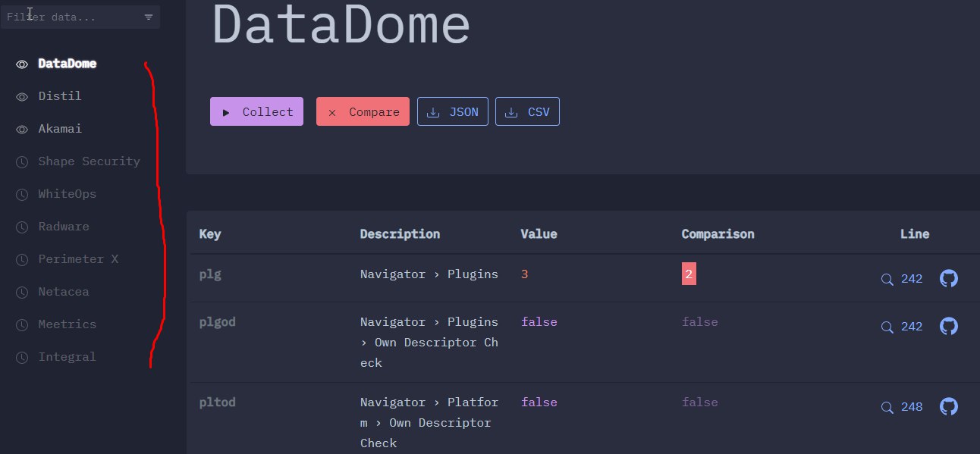Click the eye icon beside DataDome

(22, 64)
